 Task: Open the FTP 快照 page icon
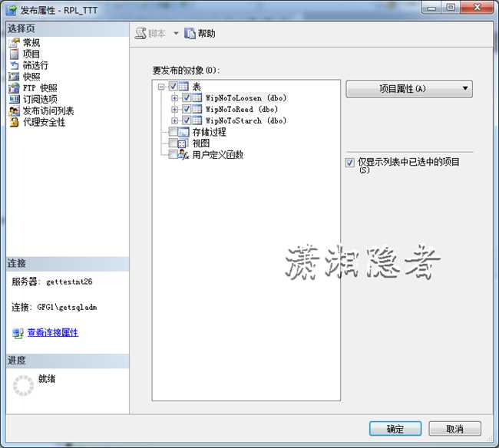[x=14, y=88]
